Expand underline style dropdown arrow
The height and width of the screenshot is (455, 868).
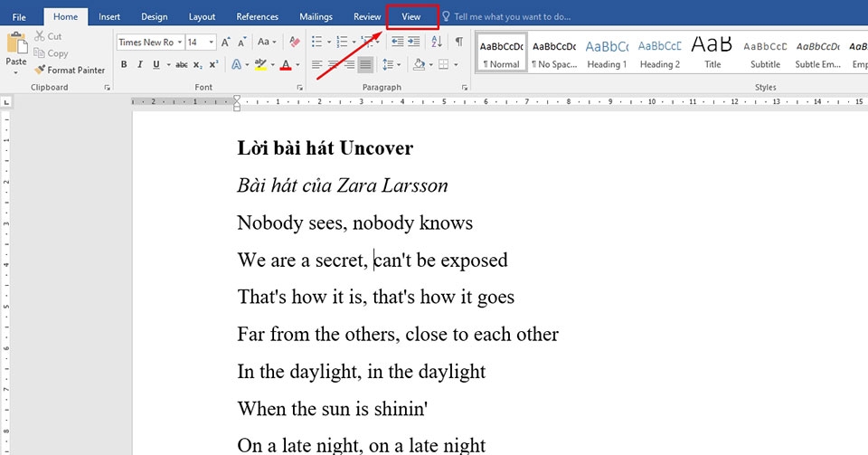point(168,65)
